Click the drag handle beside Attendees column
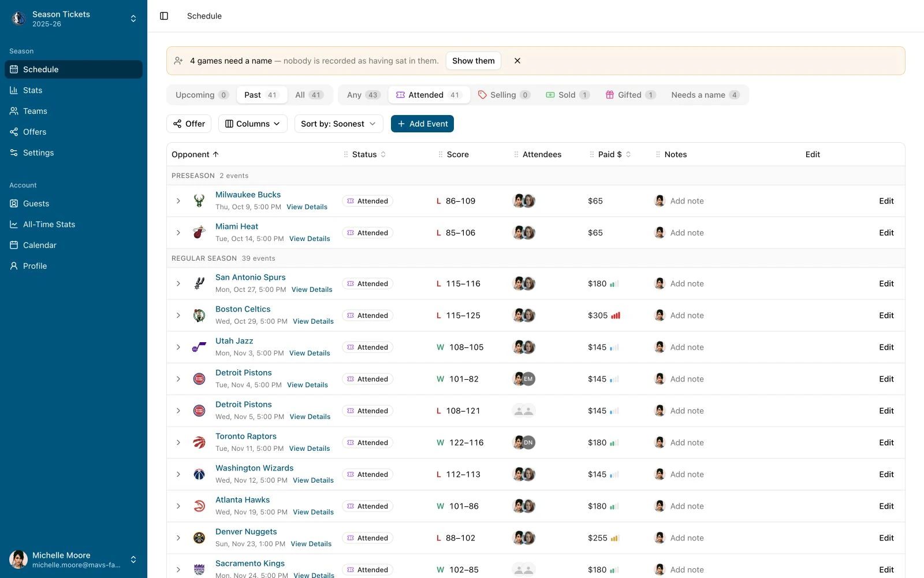Image resolution: width=924 pixels, height=578 pixels. point(516,154)
